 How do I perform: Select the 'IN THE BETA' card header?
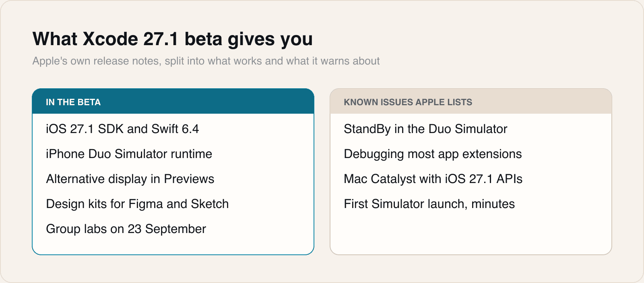tap(173, 102)
